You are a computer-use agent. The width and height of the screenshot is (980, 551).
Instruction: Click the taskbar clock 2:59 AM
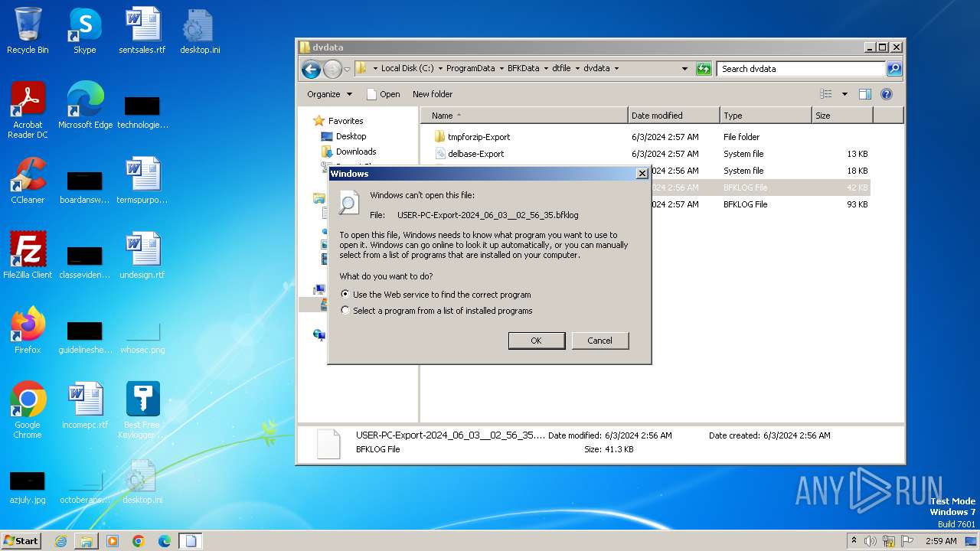pyautogui.click(x=941, y=541)
